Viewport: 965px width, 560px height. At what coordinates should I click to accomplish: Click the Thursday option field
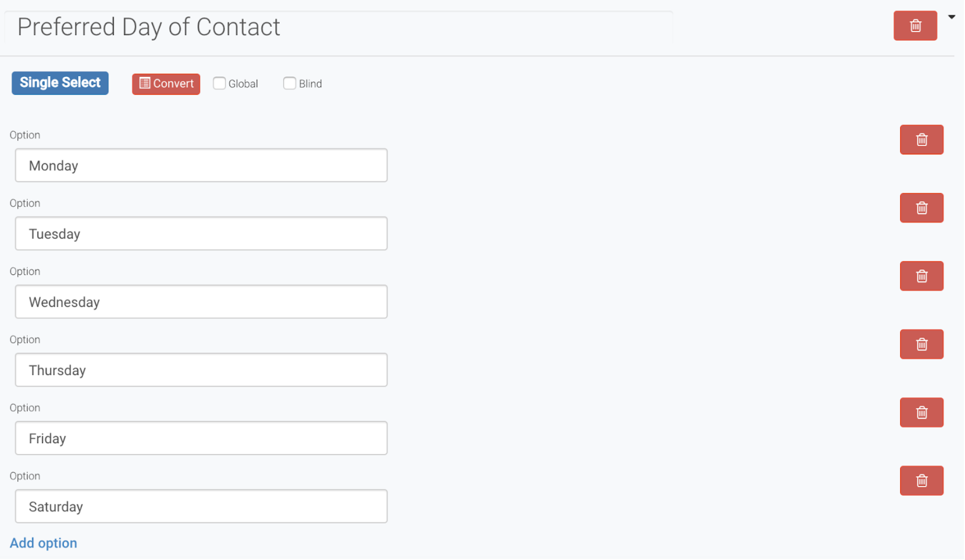tap(201, 370)
